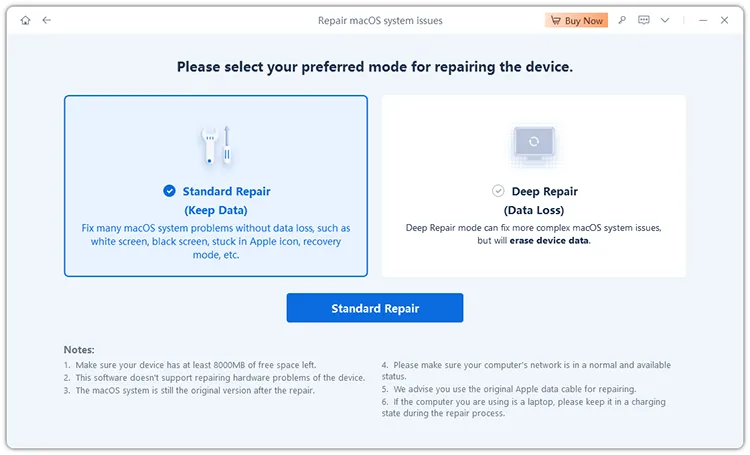Open the register key icon
The image size is (750, 455).
pos(622,20)
